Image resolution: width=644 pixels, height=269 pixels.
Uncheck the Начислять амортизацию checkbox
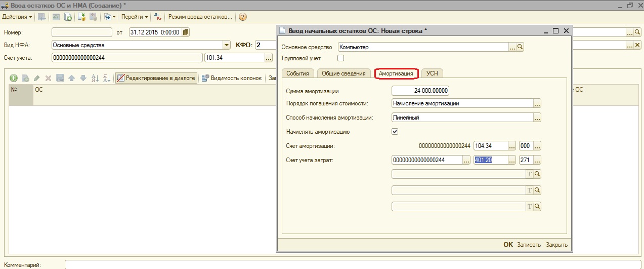click(395, 132)
